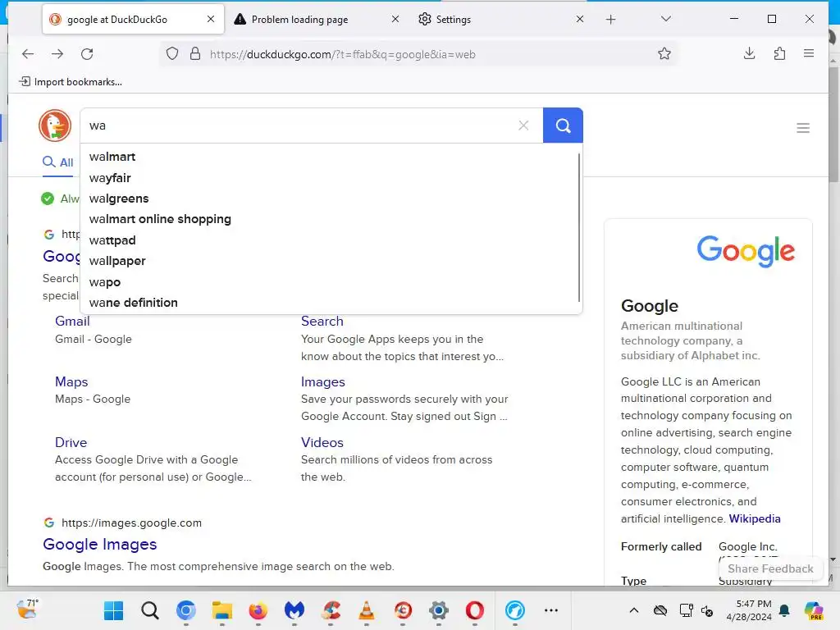Open Malwarebytes from the taskbar

(x=294, y=610)
